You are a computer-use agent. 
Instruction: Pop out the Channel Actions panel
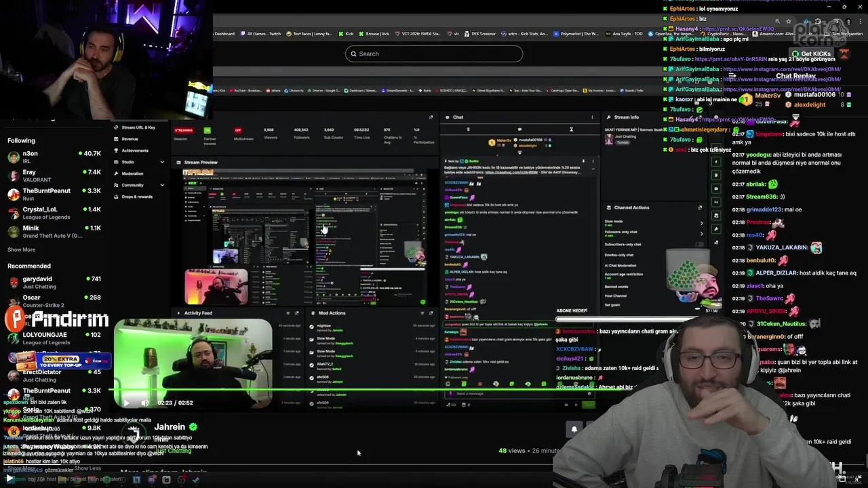click(x=700, y=207)
